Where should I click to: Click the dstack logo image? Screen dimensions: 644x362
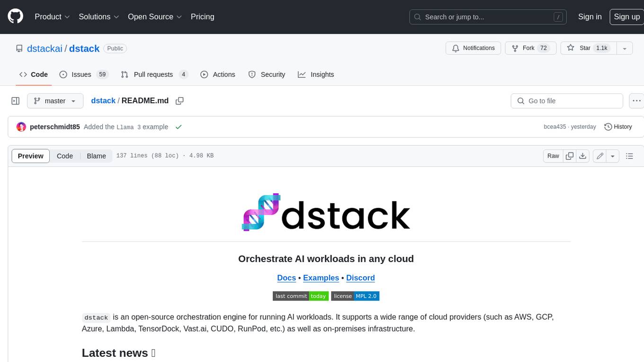[x=326, y=212]
